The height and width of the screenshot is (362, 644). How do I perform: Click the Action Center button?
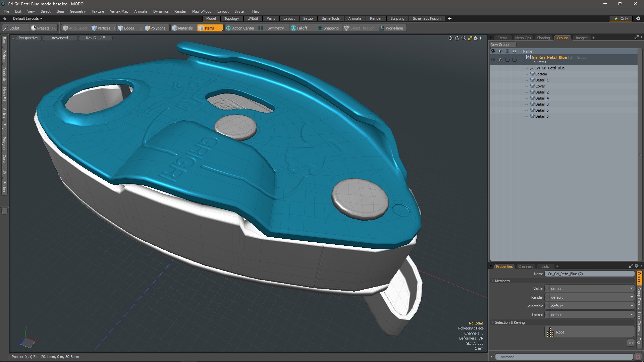(x=240, y=28)
